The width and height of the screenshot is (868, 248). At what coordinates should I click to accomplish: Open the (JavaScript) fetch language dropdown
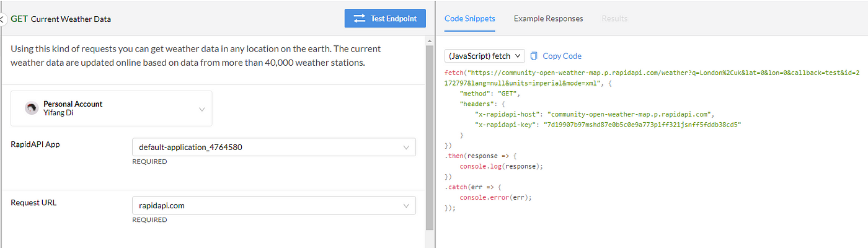485,56
